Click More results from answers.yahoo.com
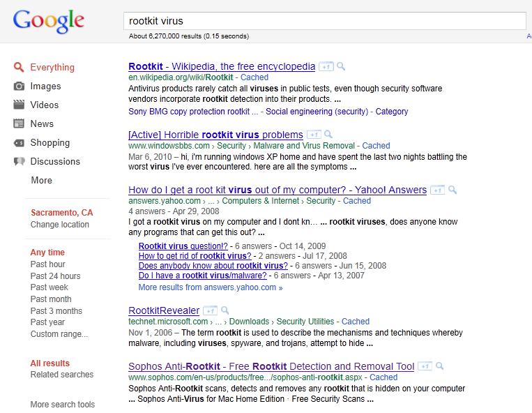The height and width of the screenshot is (413, 532). [211, 287]
